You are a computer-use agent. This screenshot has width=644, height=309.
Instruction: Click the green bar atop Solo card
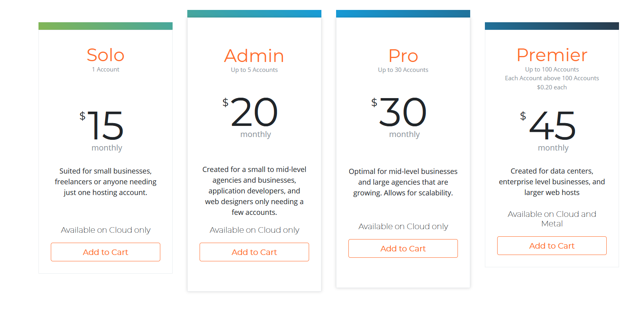[x=106, y=26]
